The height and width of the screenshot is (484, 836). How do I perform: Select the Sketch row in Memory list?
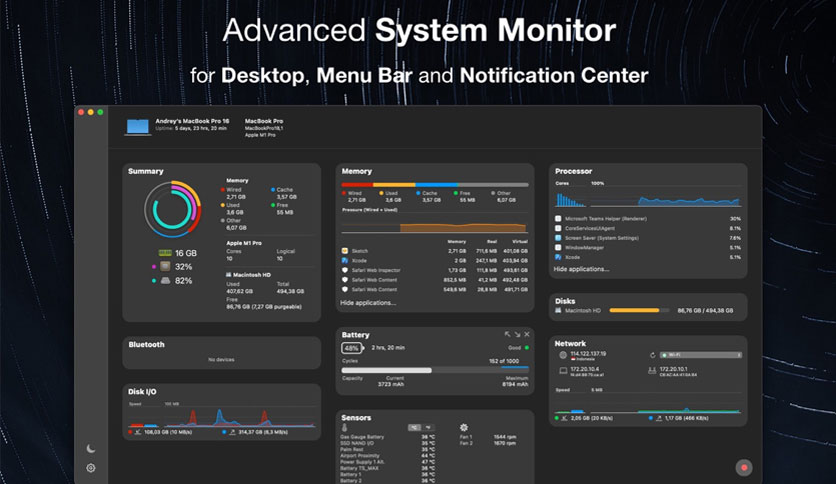435,251
